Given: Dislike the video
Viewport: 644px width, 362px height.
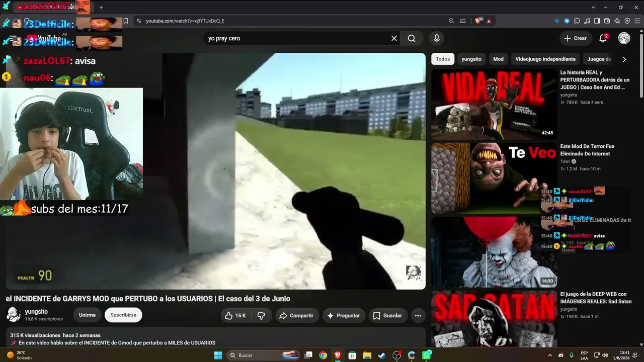Looking at the screenshot, I should pyautogui.click(x=261, y=315).
